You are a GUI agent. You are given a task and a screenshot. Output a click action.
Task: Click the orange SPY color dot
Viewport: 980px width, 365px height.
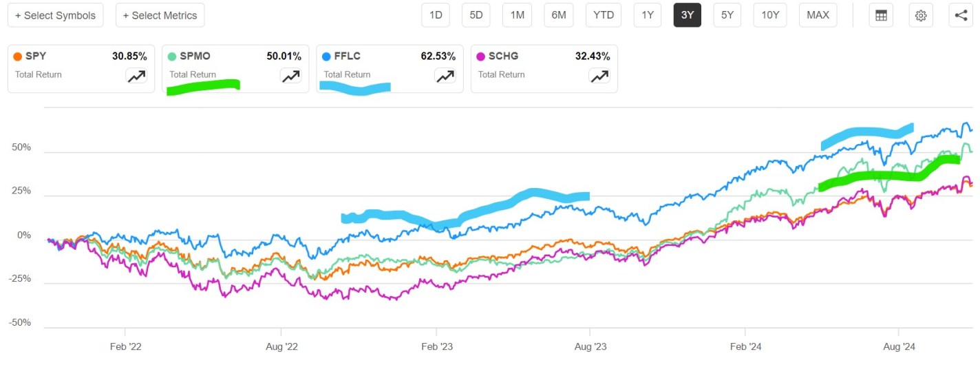tap(19, 56)
